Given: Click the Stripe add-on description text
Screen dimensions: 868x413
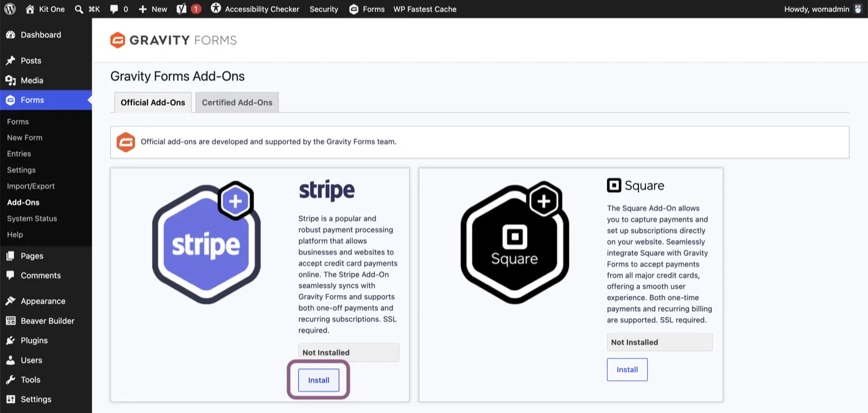Looking at the screenshot, I should [x=348, y=275].
